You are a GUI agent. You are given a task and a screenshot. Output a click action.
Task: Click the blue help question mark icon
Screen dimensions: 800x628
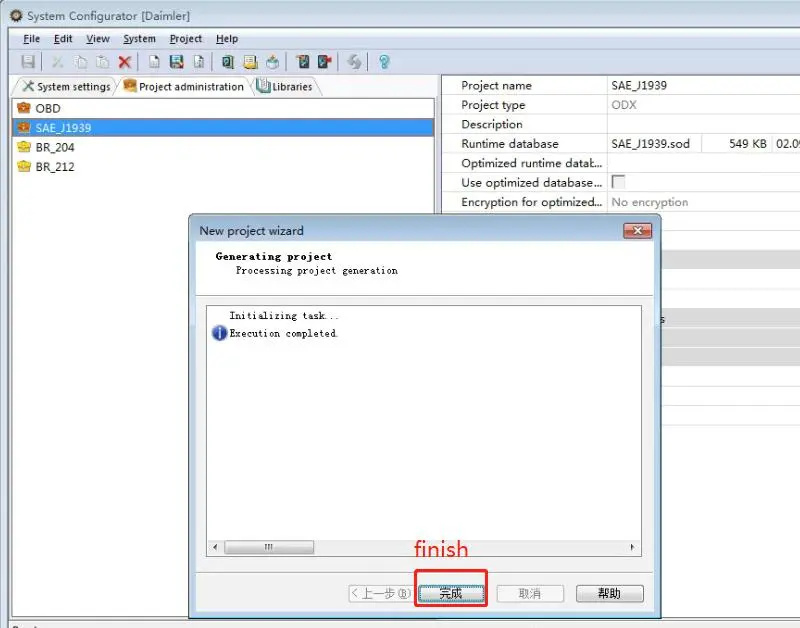384,62
